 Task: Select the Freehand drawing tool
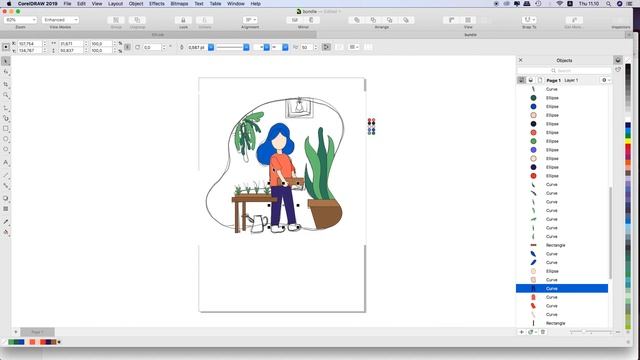point(6,108)
